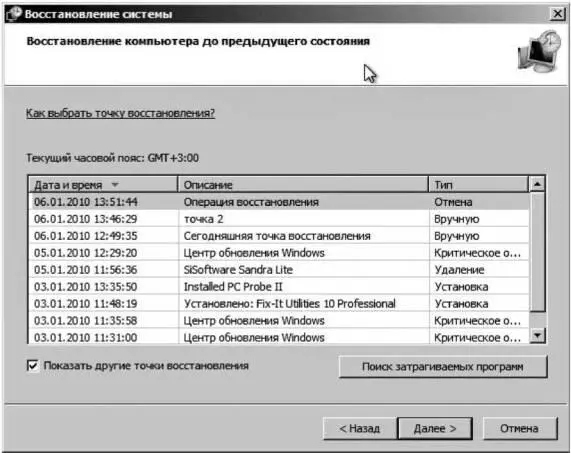Close the System Restore window

(x=557, y=14)
